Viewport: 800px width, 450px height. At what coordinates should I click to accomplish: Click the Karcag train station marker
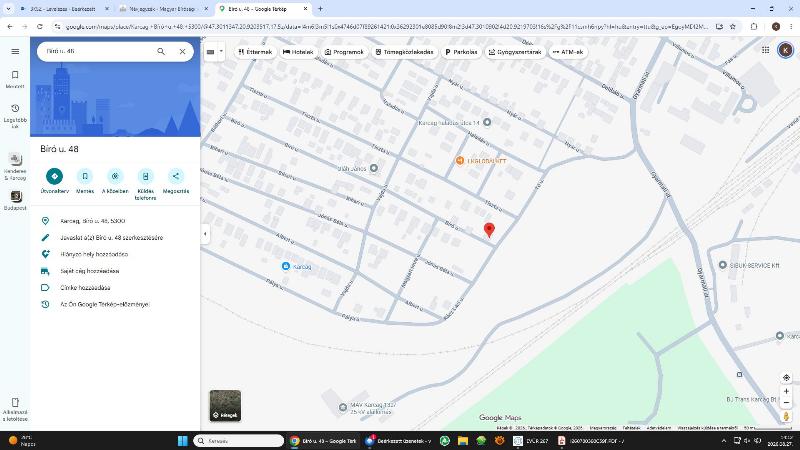pos(286,266)
